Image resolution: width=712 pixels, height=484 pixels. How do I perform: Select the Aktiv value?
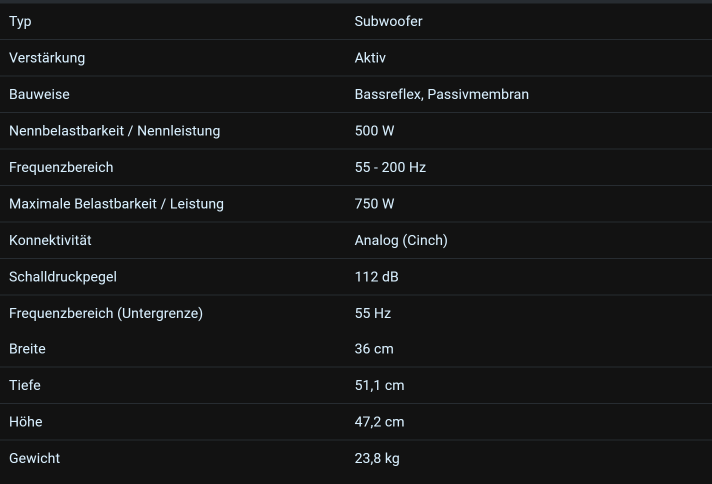(370, 58)
